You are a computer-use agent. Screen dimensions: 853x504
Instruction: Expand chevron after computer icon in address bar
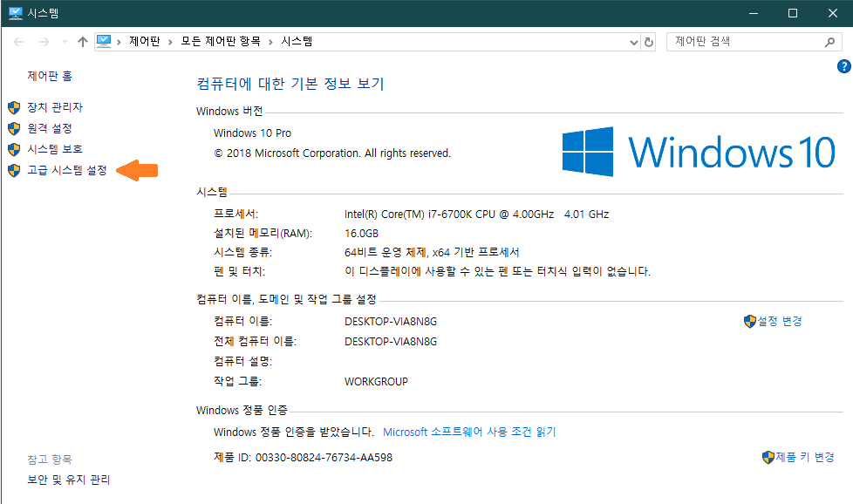point(119,42)
